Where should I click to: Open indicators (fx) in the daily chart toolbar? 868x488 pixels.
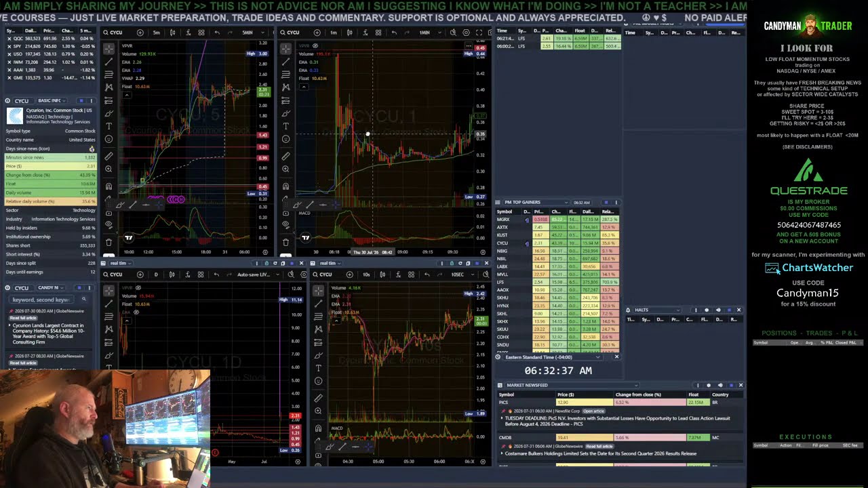(x=186, y=274)
